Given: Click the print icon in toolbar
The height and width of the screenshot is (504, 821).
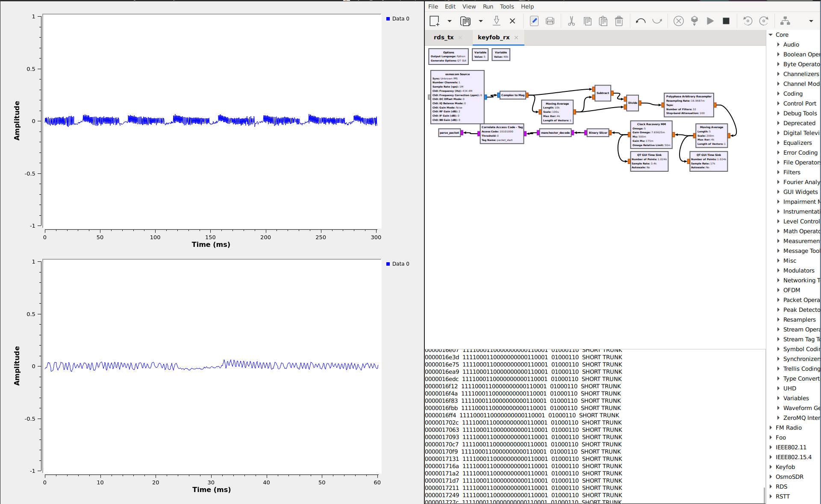Looking at the screenshot, I should pyautogui.click(x=550, y=21).
